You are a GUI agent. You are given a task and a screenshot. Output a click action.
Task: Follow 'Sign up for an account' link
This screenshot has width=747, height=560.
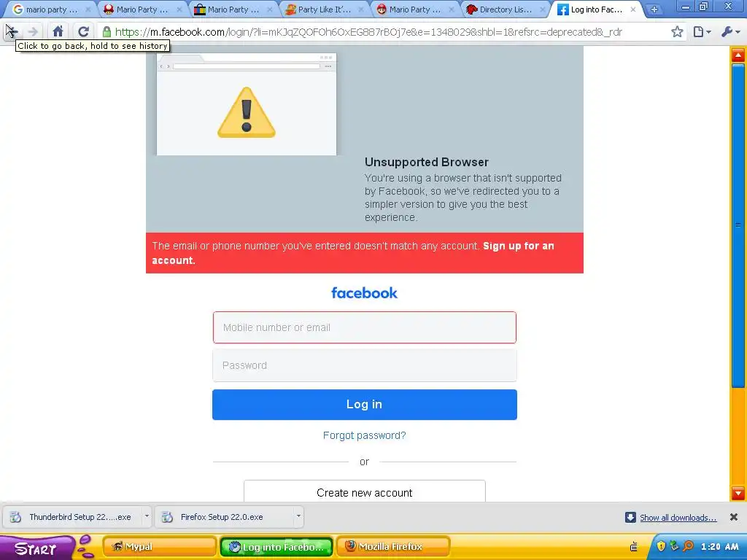click(x=353, y=253)
